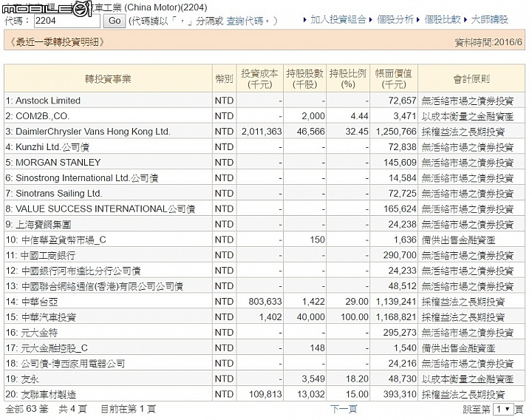Click book value 165,624

[400, 209]
